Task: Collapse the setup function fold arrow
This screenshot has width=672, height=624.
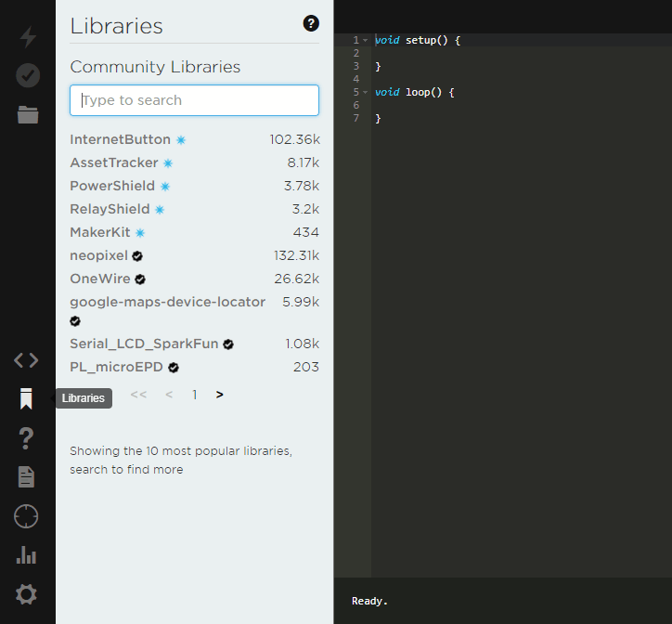Action: pos(366,41)
